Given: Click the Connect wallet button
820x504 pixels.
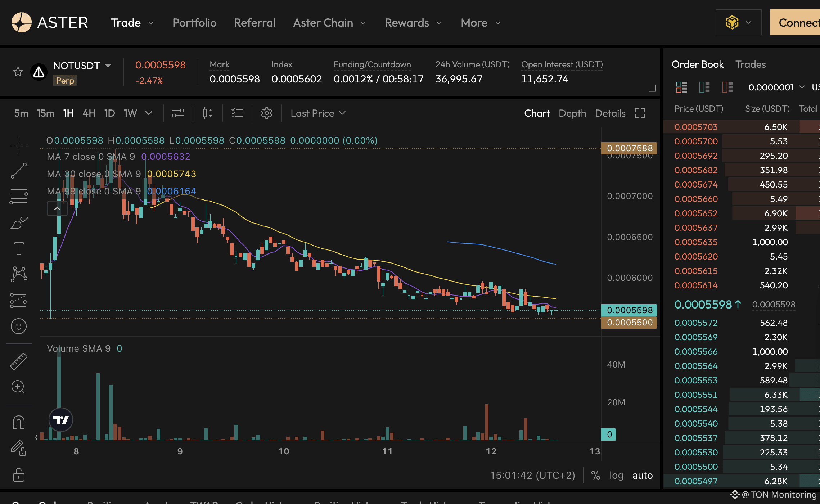Looking at the screenshot, I should 795,22.
